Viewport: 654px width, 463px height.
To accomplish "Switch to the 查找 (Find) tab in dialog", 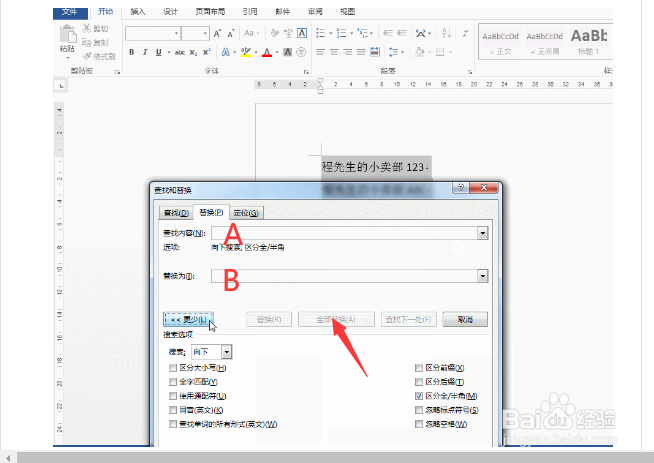I will click(x=176, y=213).
